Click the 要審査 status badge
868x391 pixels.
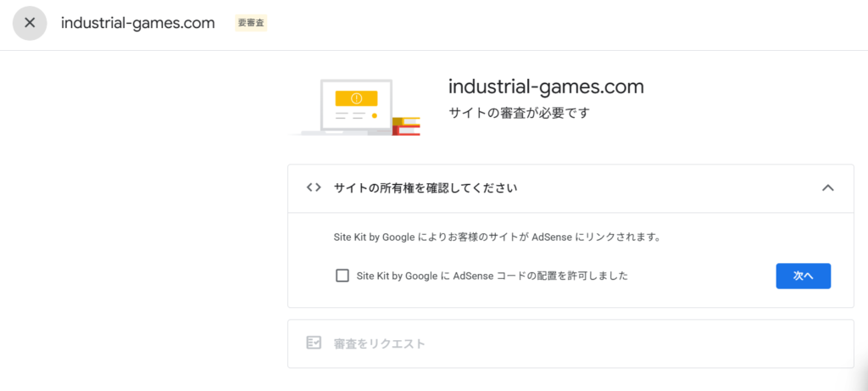[252, 23]
